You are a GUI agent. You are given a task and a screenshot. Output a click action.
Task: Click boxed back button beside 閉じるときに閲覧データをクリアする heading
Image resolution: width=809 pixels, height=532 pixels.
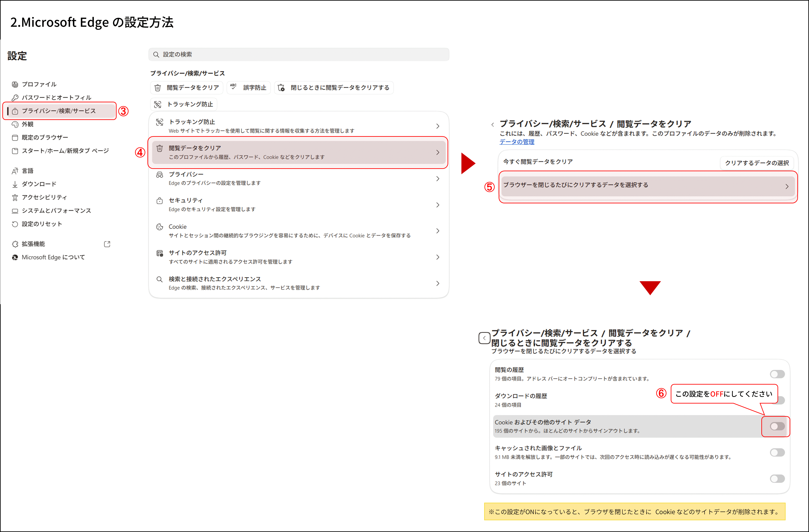click(484, 338)
